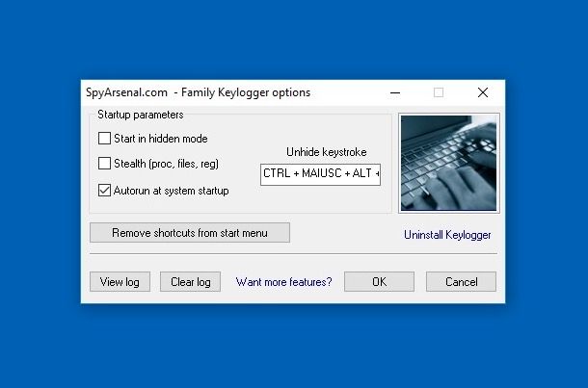Close the Family Keylogger options window
This screenshot has width=588, height=388.
coord(483,92)
